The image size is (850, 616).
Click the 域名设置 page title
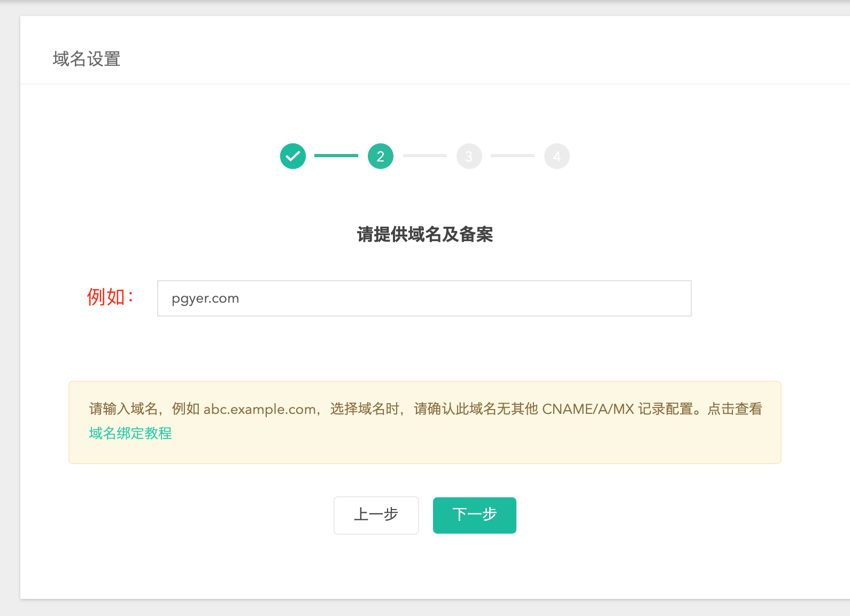87,59
